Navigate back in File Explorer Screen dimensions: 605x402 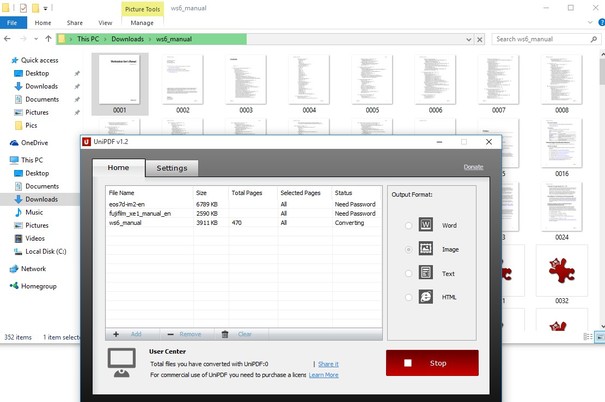coord(7,39)
